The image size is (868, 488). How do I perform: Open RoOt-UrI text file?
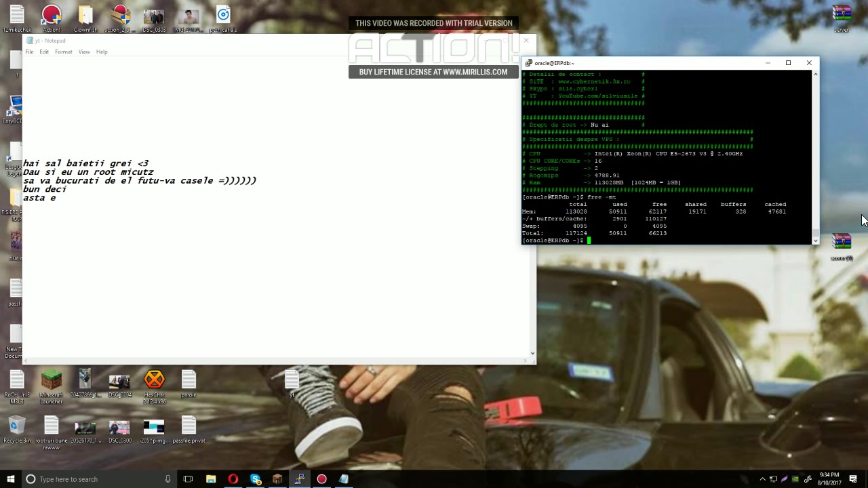click(17, 387)
